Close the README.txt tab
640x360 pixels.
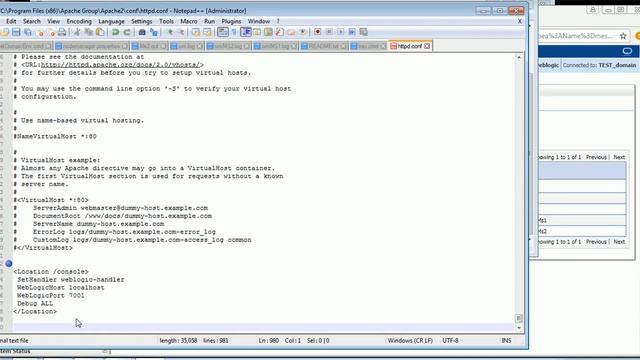pos(343,46)
